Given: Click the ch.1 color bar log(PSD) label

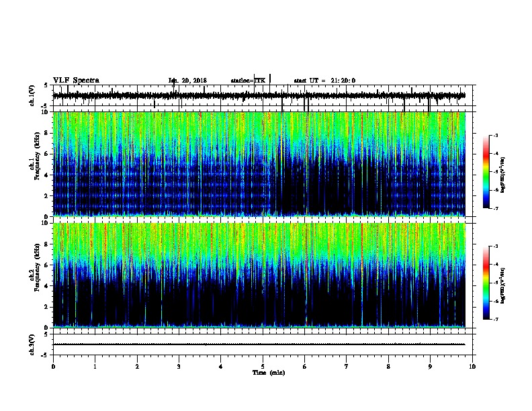Looking at the screenshot, I should [x=503, y=175].
